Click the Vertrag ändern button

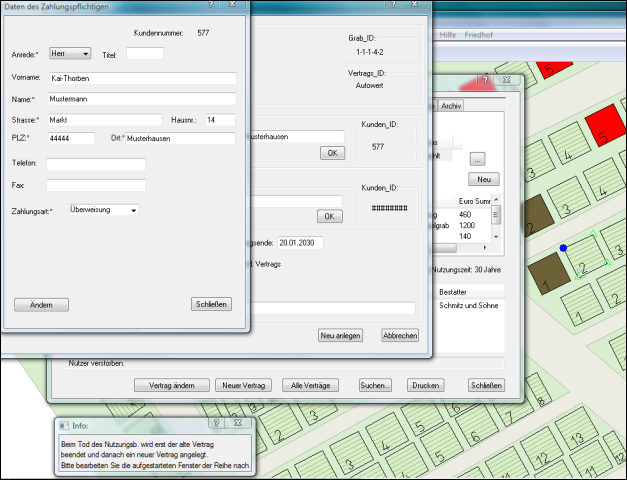click(172, 385)
